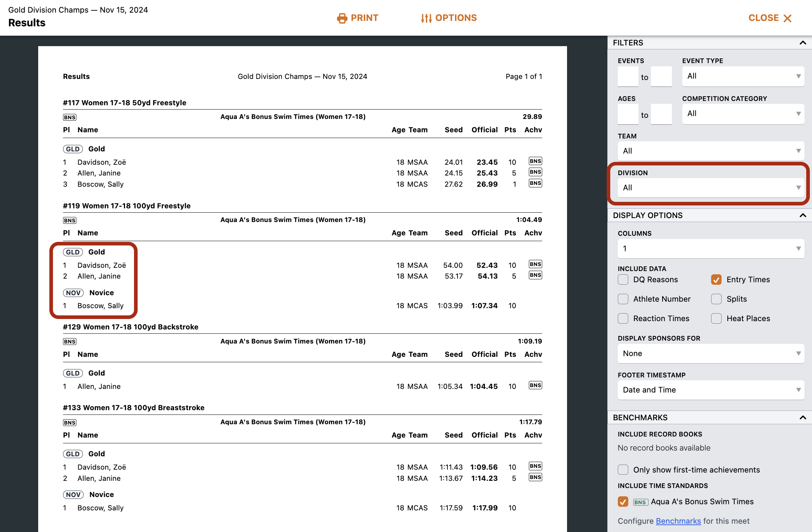
Task: Click BNS achievement badge for Allen 25.43
Action: [x=535, y=172]
